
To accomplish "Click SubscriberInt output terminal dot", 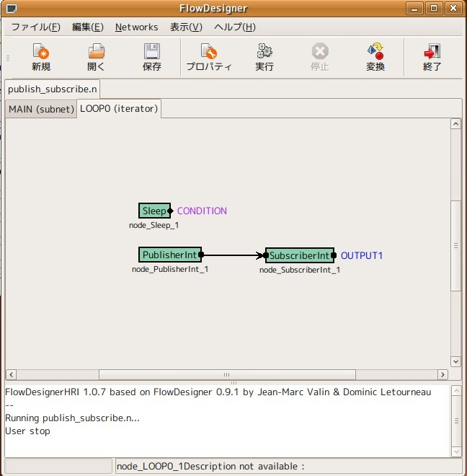I will pyautogui.click(x=334, y=255).
